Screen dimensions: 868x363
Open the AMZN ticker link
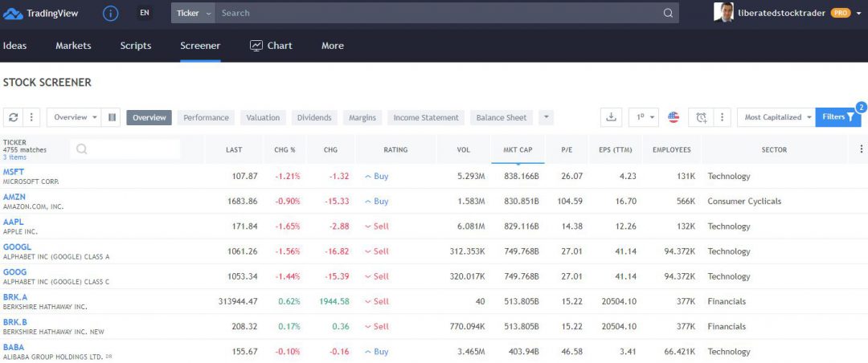(14, 197)
